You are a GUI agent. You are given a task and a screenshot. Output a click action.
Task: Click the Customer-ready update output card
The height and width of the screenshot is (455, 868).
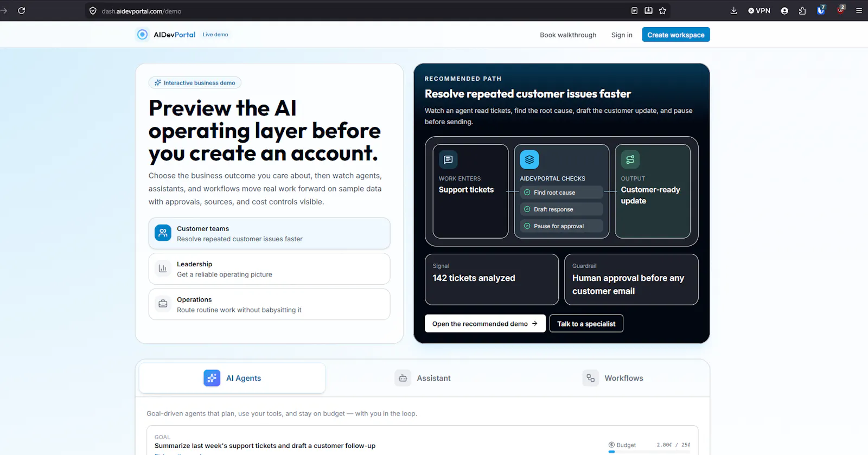coord(653,191)
